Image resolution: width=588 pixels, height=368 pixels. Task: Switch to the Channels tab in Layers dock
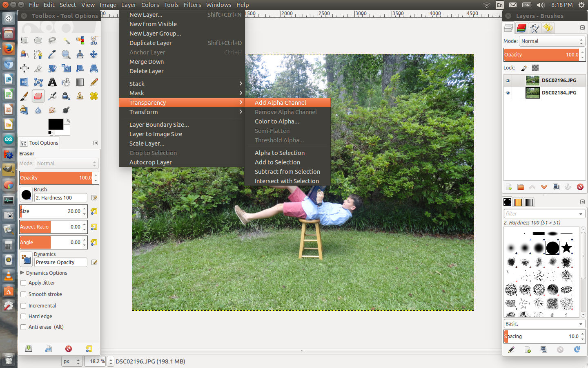pyautogui.click(x=521, y=28)
